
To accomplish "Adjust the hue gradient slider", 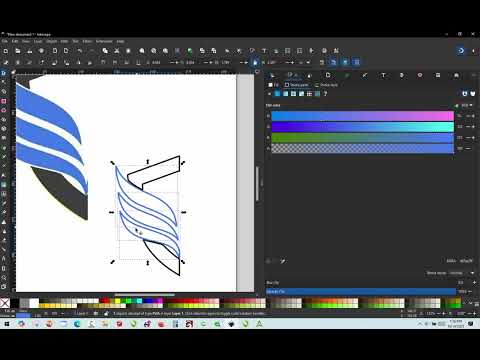I will [x=363, y=116].
